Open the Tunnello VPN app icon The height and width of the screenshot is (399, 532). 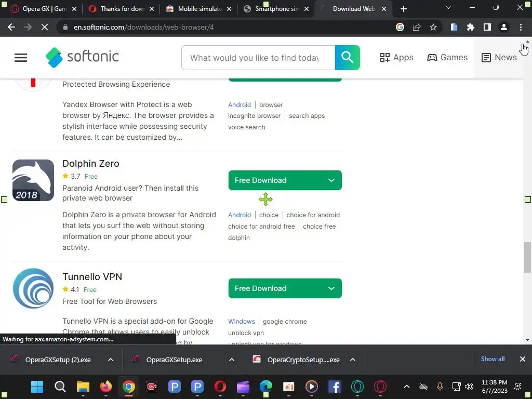[x=33, y=288]
